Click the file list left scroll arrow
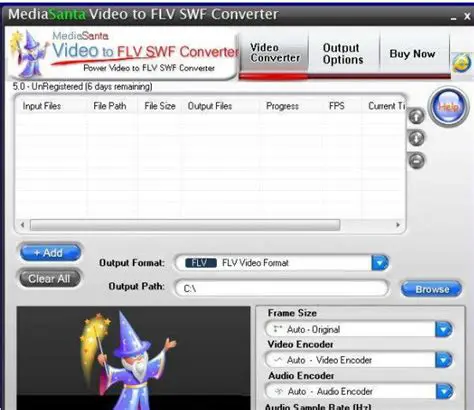 click(22, 225)
